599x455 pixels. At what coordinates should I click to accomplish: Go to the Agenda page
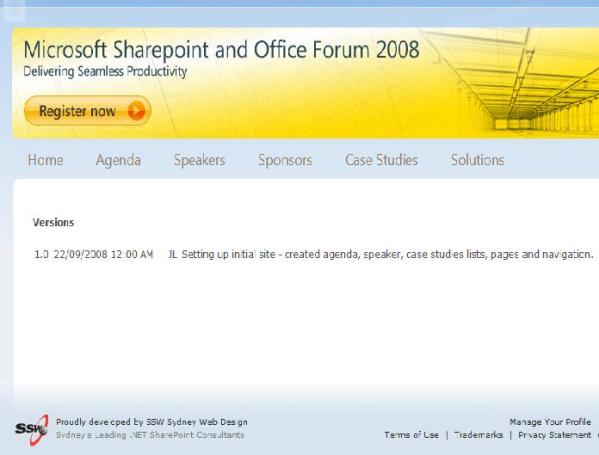(x=118, y=160)
